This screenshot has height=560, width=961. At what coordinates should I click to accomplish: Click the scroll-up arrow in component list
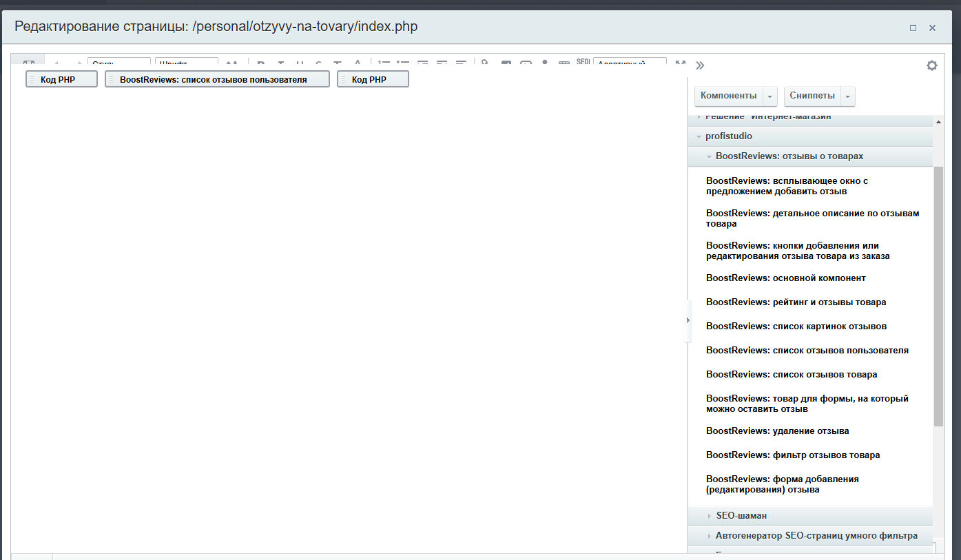(938, 122)
